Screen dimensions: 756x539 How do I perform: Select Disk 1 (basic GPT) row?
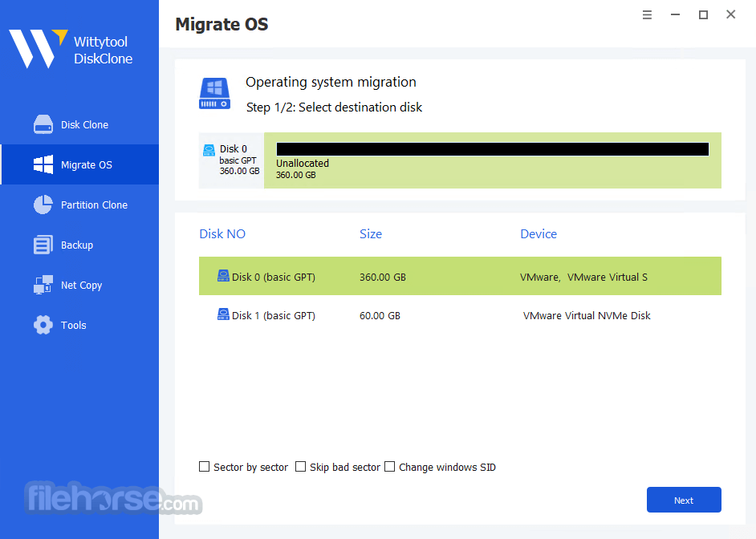460,315
